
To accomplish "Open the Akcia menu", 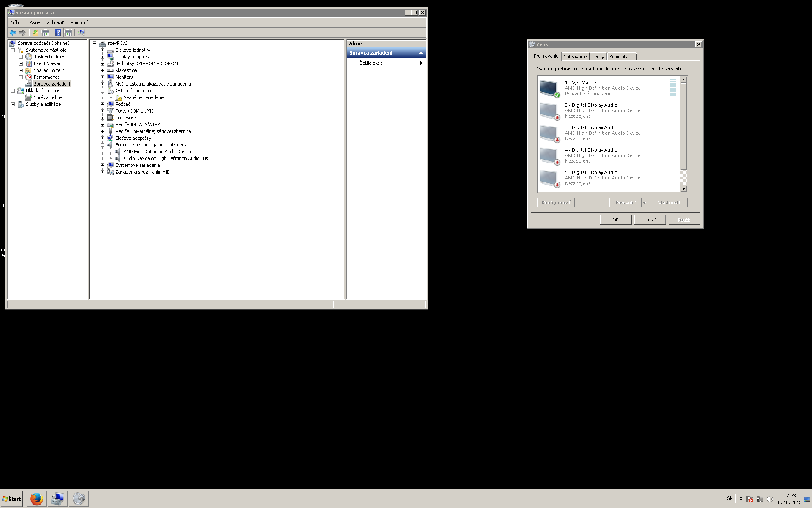I will [x=35, y=22].
